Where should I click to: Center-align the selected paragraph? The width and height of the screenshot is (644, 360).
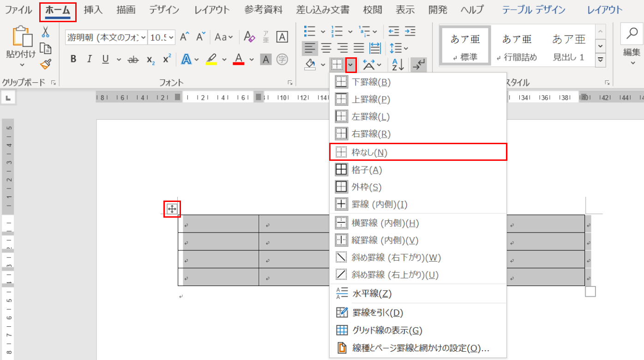[x=326, y=48]
